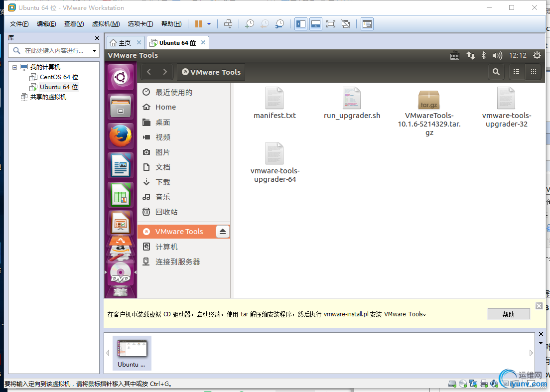Image resolution: width=550 pixels, height=392 pixels.
Task: Click the VMware Tools path bar button
Action: coord(211,72)
